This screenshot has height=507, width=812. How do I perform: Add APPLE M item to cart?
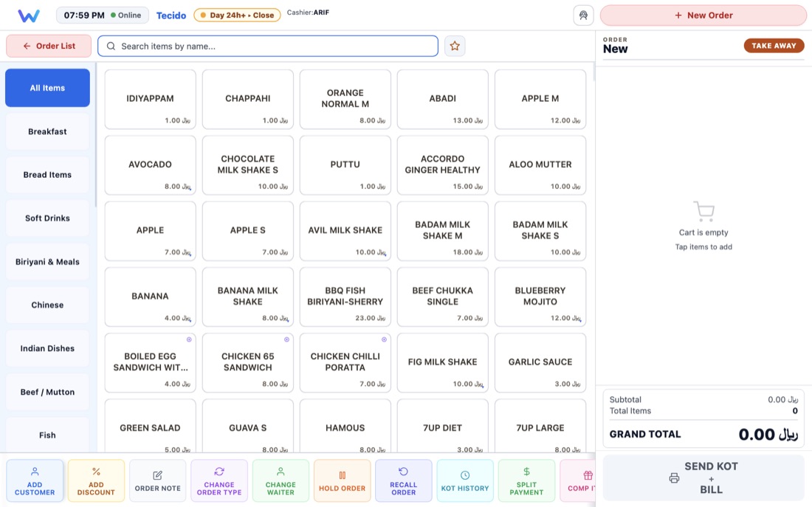click(540, 100)
